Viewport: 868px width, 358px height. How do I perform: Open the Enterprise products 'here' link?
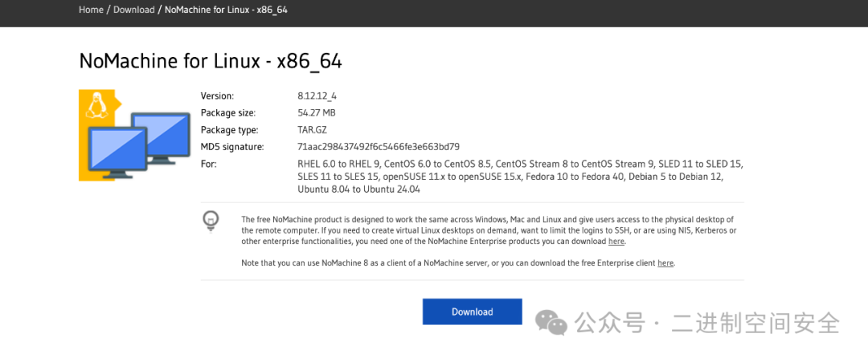(616, 241)
